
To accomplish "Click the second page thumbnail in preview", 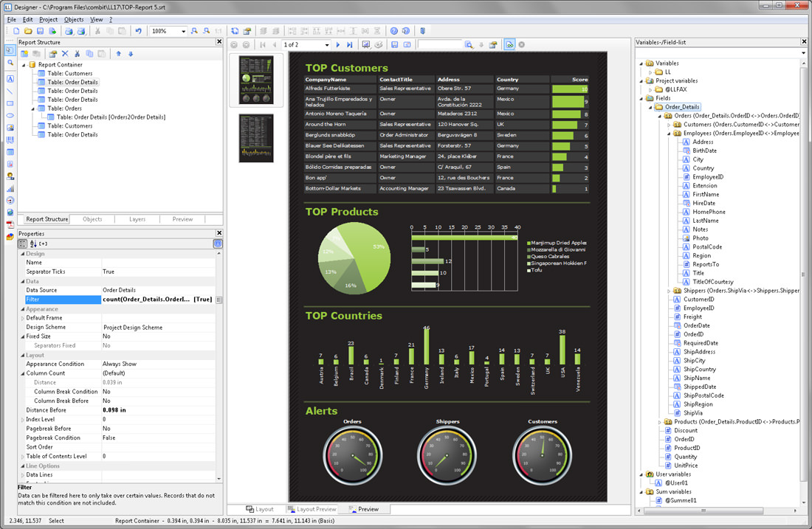I will tap(256, 138).
